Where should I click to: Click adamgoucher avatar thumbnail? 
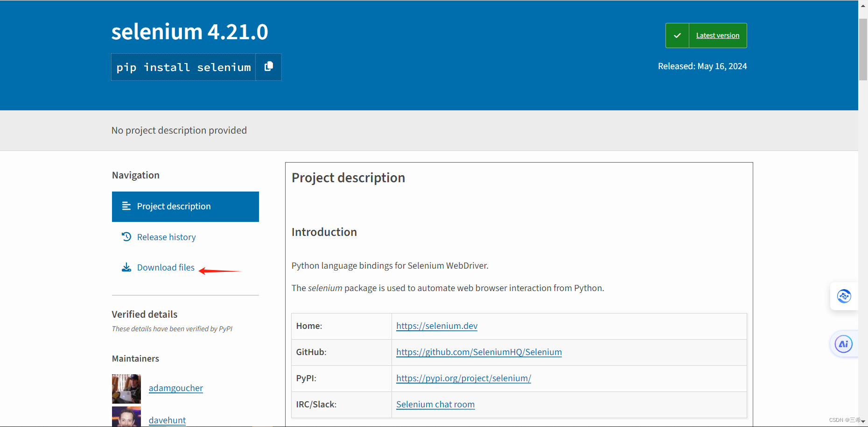pyautogui.click(x=126, y=389)
